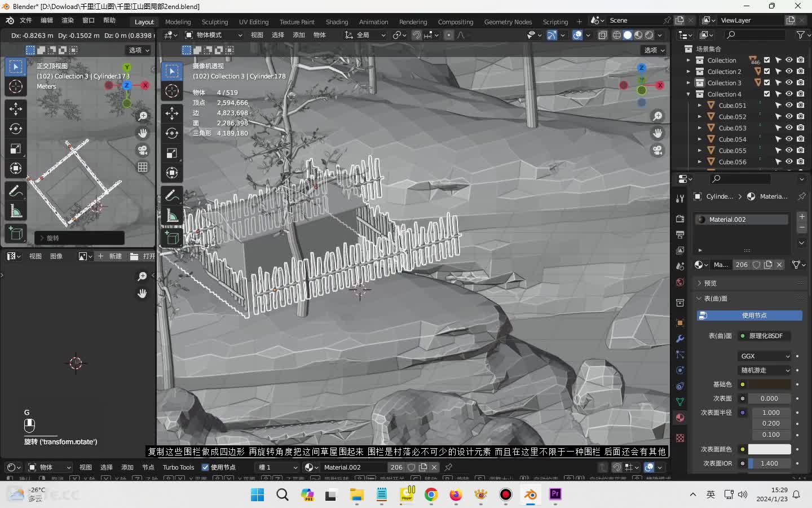Toggle Use Nodes checkbox in node editor

coord(205,467)
